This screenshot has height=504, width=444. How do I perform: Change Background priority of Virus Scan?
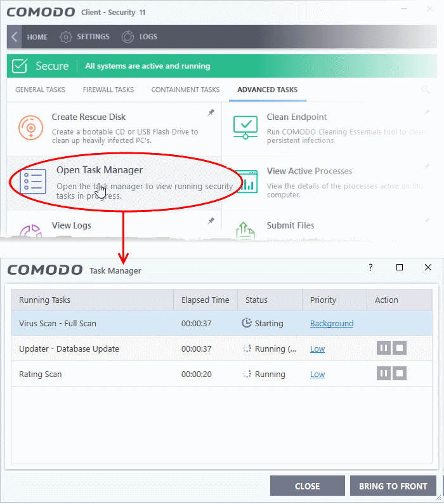[332, 323]
